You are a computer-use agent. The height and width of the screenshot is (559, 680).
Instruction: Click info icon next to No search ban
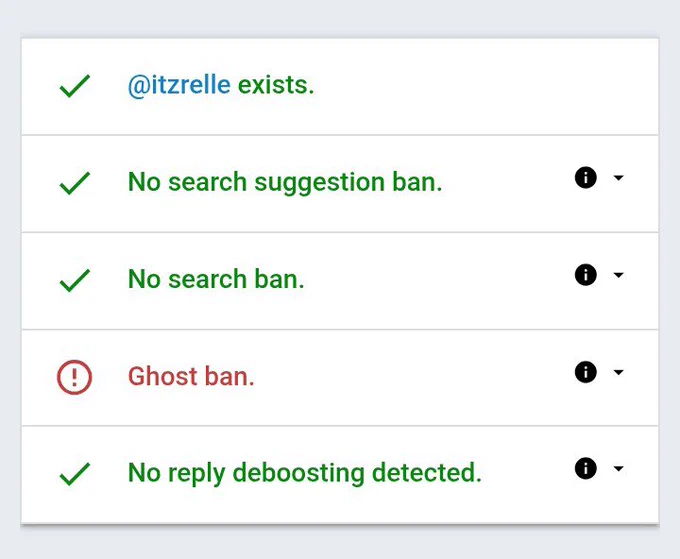(585, 275)
